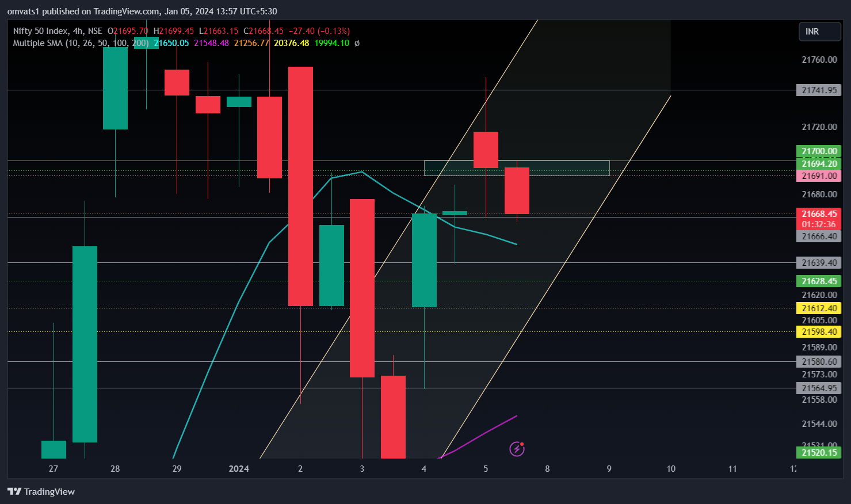Click the 21564.95 price label
This screenshot has height=504, width=851.
click(819, 388)
